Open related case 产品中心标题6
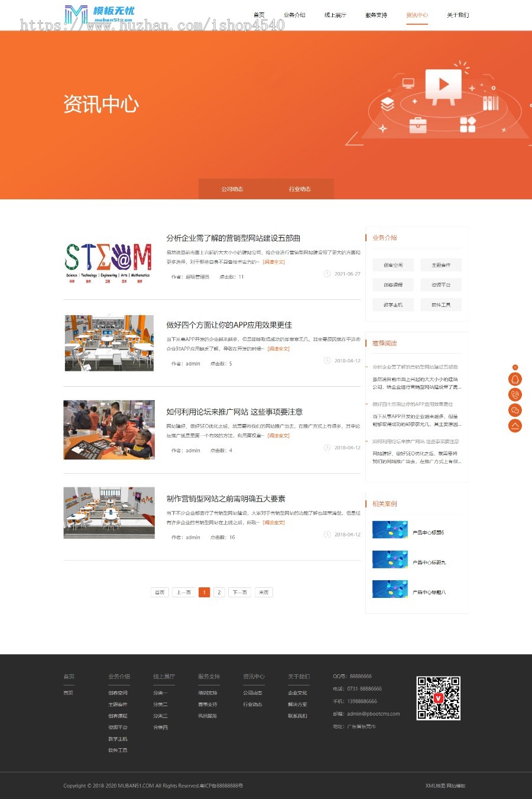Screen dimensions: 532x799 [428, 533]
